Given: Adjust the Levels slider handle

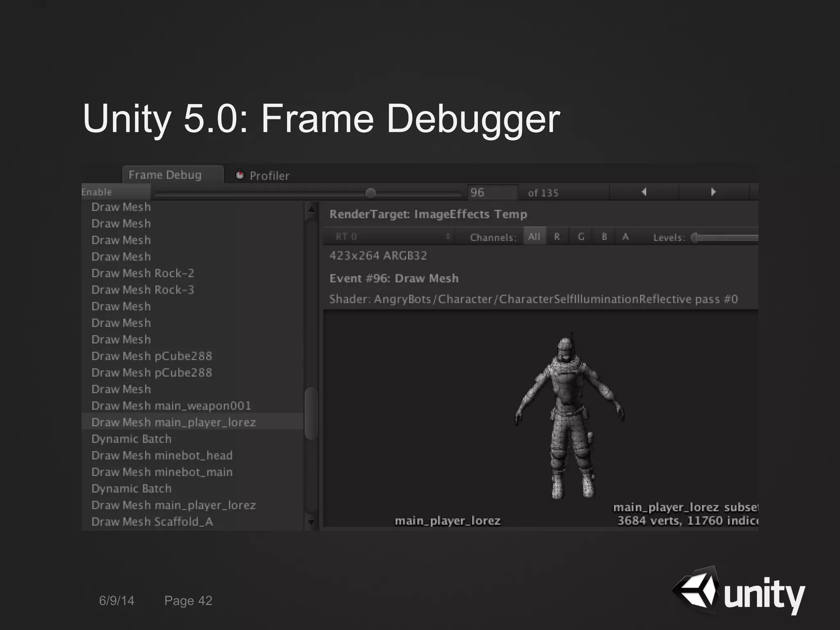Looking at the screenshot, I should coord(694,237).
